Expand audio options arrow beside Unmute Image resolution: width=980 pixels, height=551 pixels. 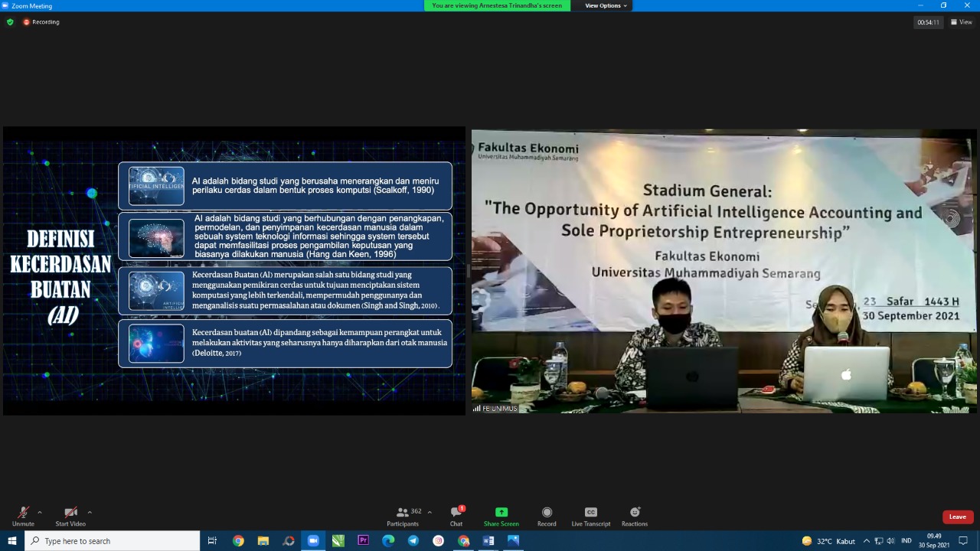[x=40, y=512]
